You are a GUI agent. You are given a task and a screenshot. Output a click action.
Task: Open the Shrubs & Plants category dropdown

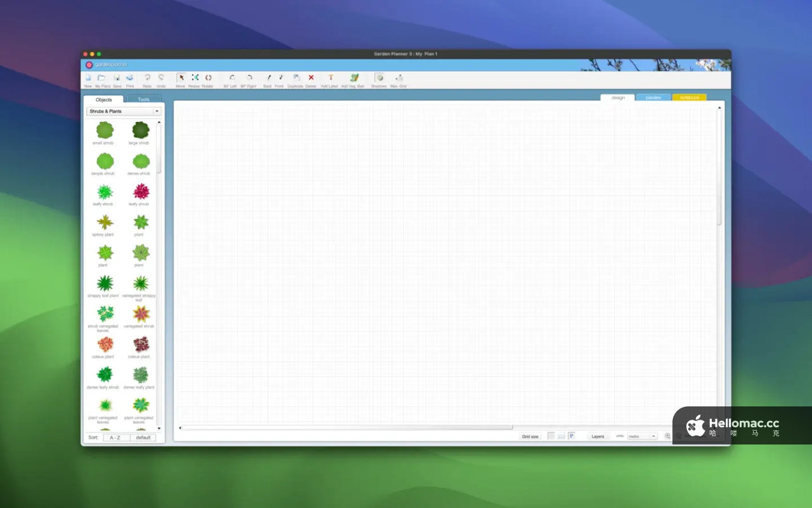point(124,111)
